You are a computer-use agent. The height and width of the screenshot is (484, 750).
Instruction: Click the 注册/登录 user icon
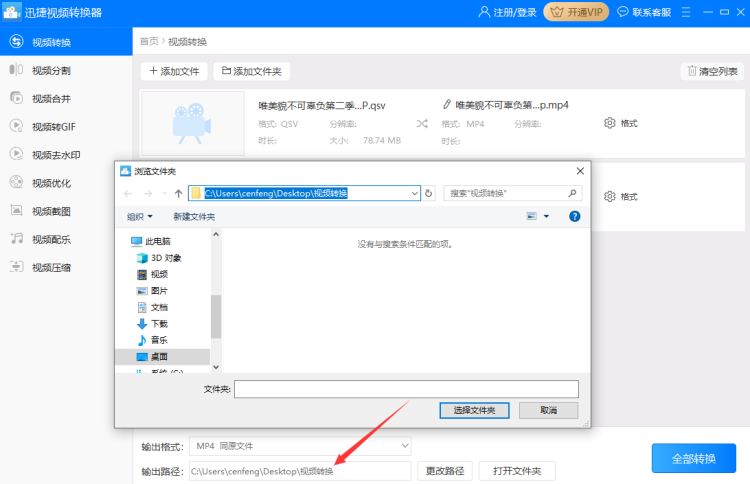point(484,12)
